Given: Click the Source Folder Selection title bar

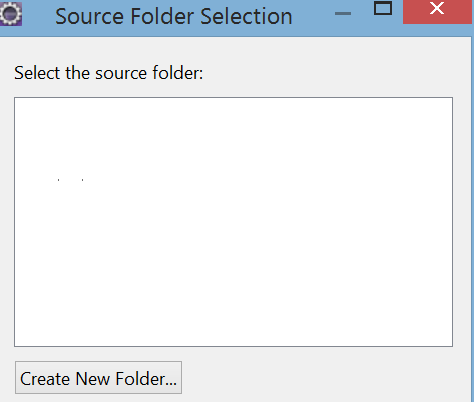Looking at the screenshot, I should [174, 16].
